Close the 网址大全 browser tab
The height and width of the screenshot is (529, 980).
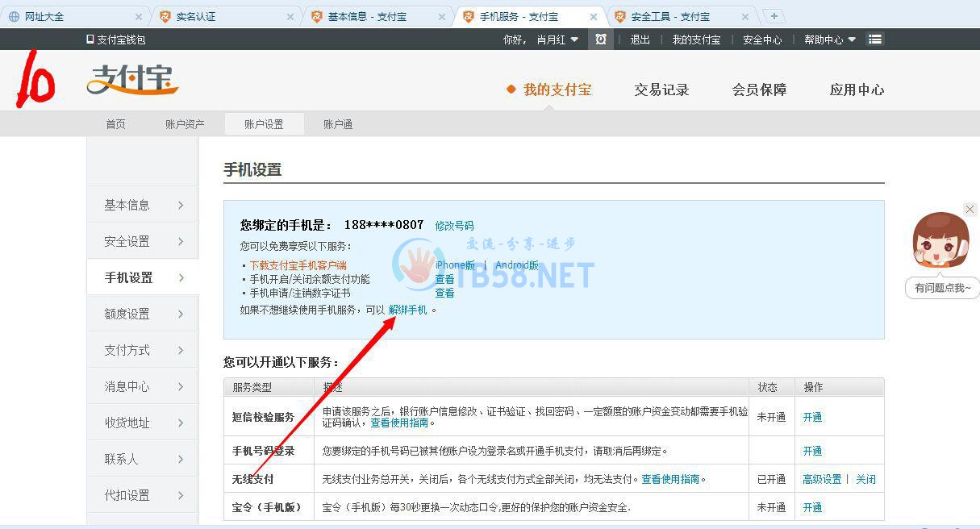click(139, 16)
